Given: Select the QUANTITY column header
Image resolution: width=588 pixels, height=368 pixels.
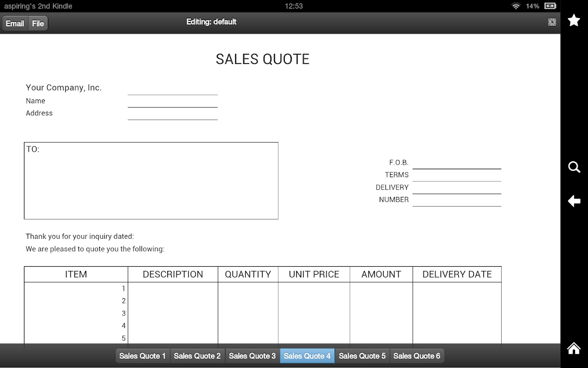Looking at the screenshot, I should [248, 274].
